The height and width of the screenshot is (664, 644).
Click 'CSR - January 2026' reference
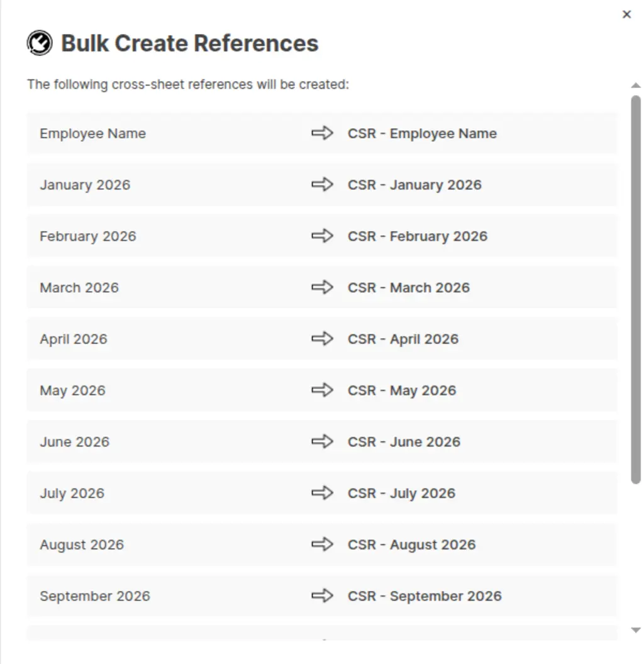point(415,185)
